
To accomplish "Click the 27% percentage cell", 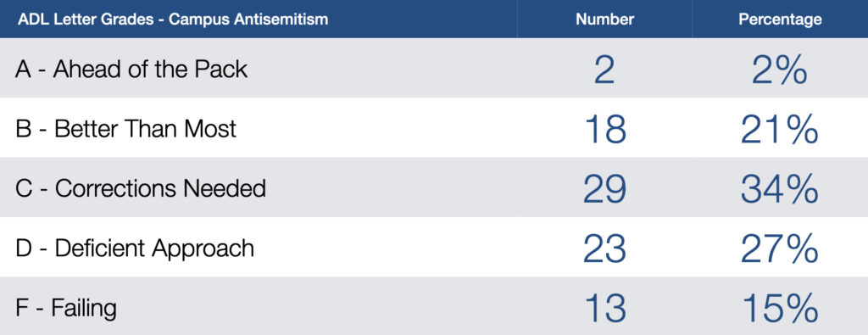I will point(780,248).
